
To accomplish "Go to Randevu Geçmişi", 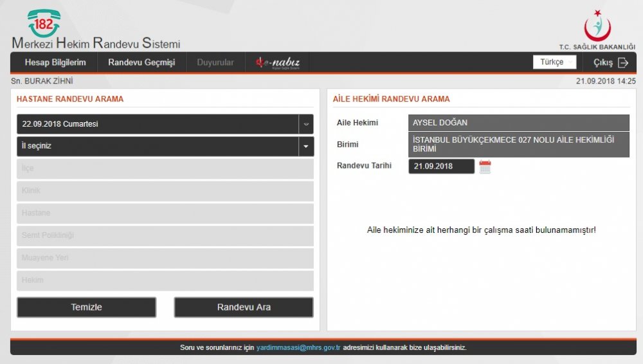I will click(x=141, y=62).
